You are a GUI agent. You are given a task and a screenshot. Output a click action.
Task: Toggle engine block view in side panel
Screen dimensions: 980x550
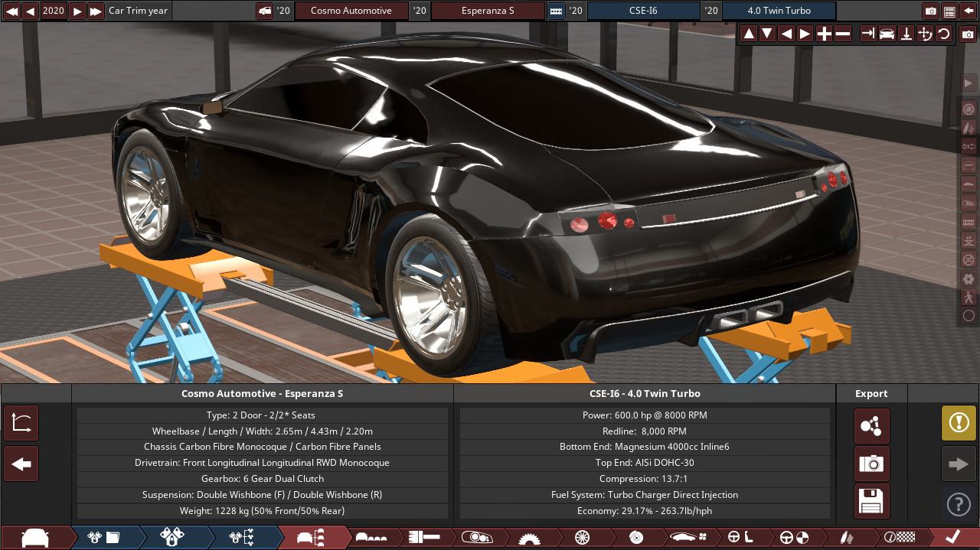pos(969,222)
